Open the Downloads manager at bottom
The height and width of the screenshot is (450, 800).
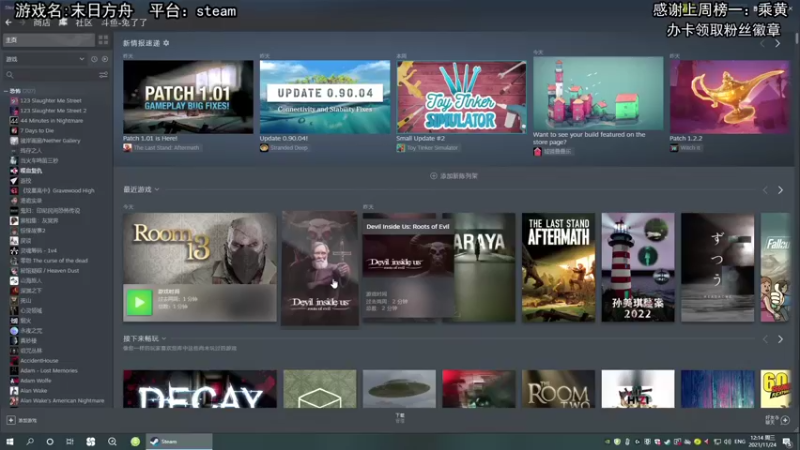pyautogui.click(x=400, y=418)
